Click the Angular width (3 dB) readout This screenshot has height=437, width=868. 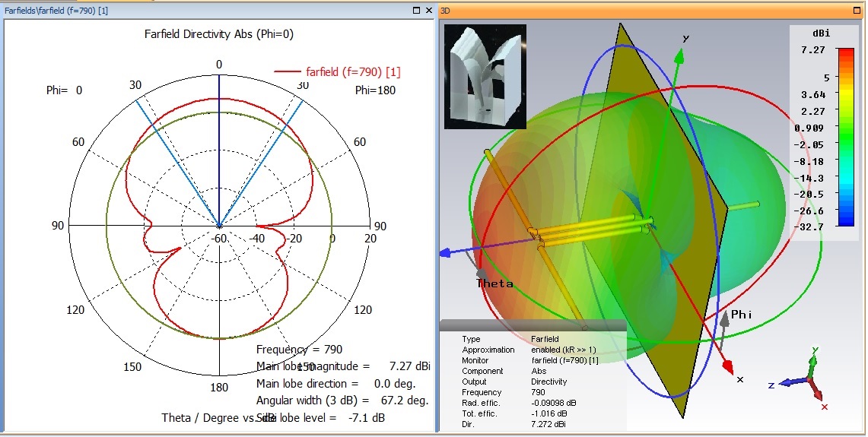pyautogui.click(x=342, y=401)
